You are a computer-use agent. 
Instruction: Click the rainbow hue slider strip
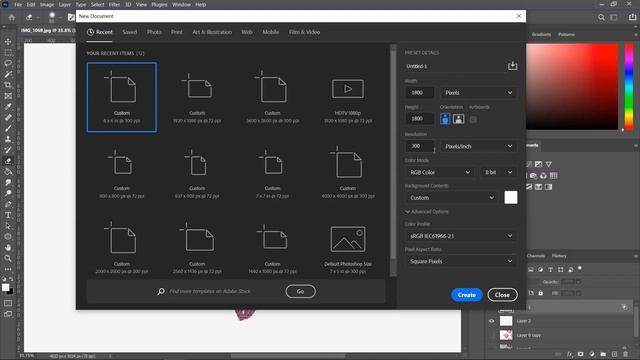tap(629, 87)
